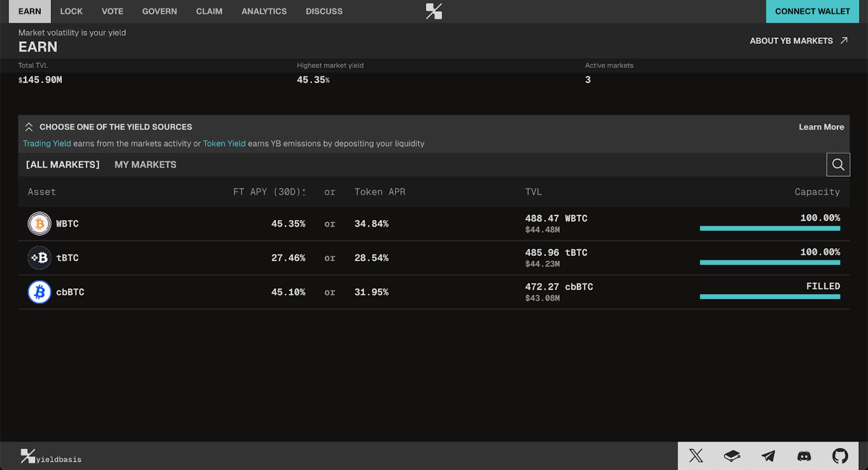Click tBTC Token APR 28.54%

(x=371, y=258)
